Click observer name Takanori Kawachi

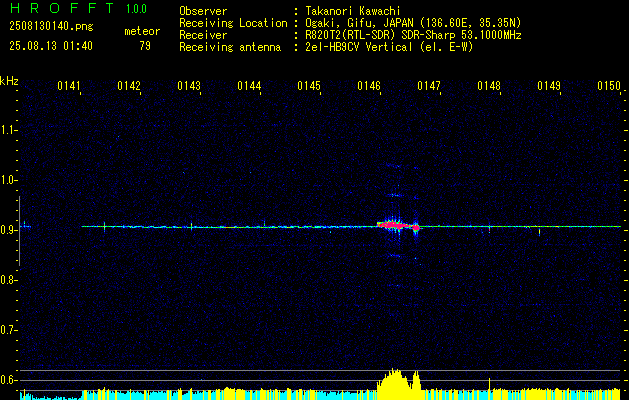point(353,11)
